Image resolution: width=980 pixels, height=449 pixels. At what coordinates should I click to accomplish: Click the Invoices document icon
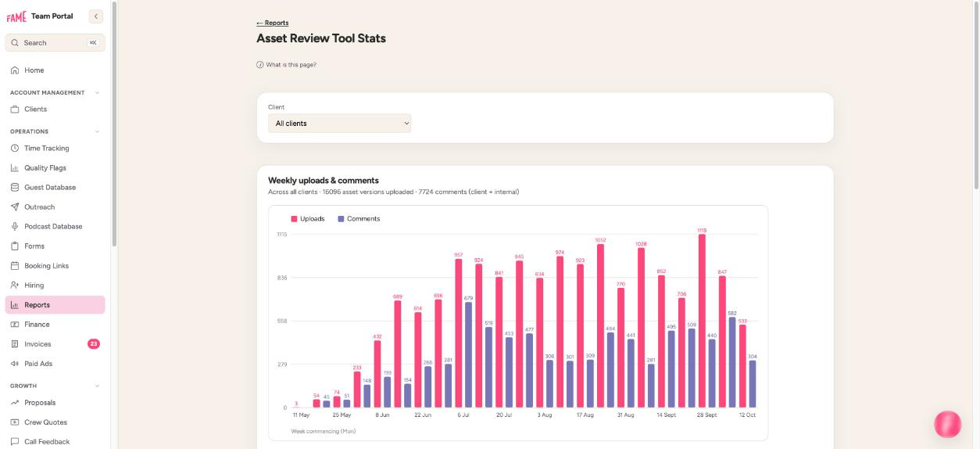15,344
